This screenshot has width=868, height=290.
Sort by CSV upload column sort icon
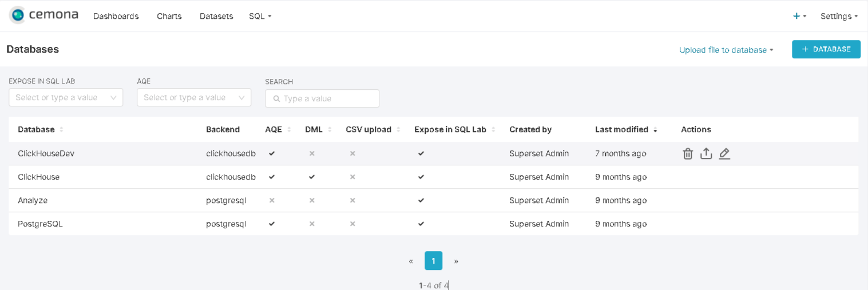398,130
